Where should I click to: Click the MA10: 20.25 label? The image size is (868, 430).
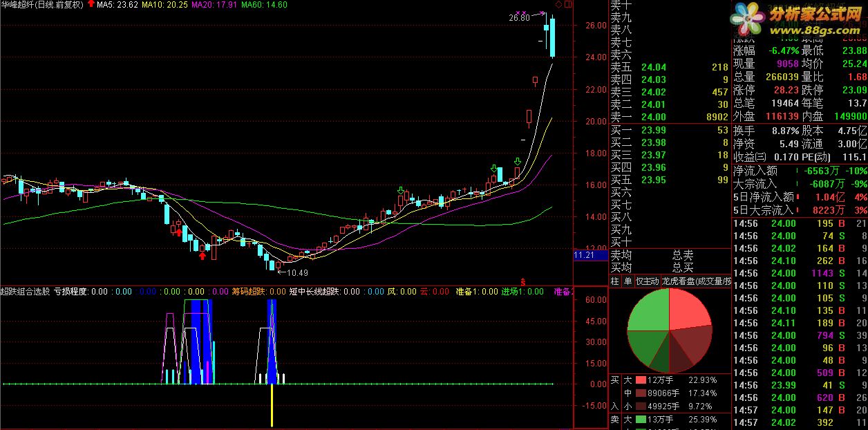(165, 5)
